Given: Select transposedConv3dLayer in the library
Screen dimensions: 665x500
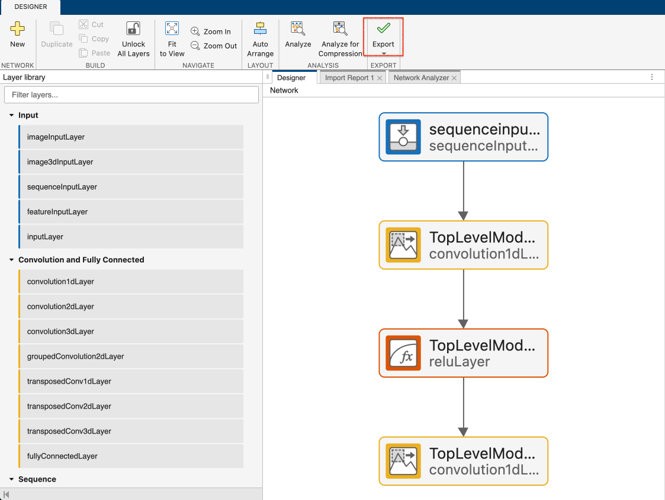Looking at the screenshot, I should 131,431.
